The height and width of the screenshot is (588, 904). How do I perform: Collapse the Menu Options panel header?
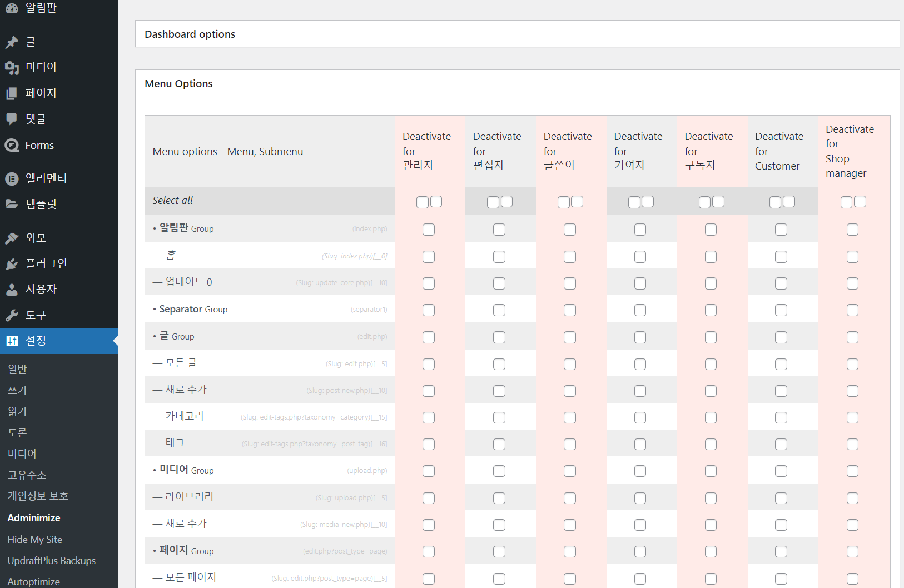pyautogui.click(x=517, y=83)
